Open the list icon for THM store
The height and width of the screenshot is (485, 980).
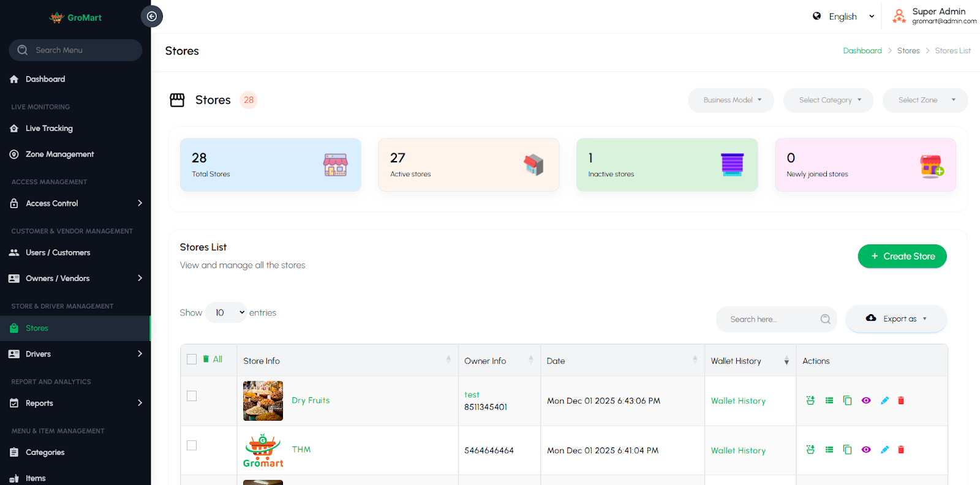[x=829, y=449]
